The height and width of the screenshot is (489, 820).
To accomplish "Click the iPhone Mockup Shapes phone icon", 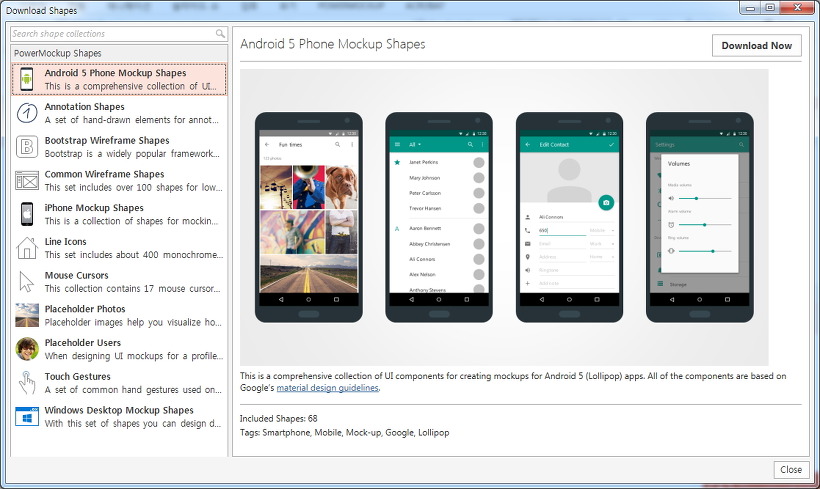I will coord(27,214).
